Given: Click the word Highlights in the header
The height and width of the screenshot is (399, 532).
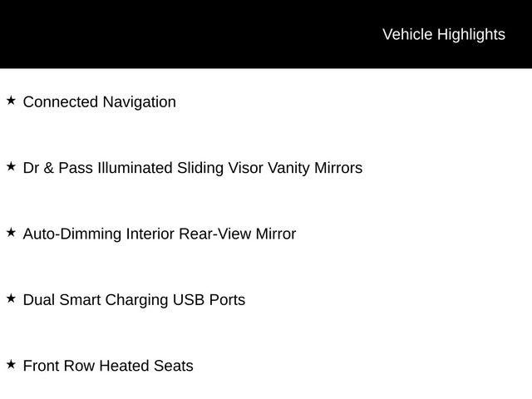Looking at the screenshot, I should [x=470, y=34].
